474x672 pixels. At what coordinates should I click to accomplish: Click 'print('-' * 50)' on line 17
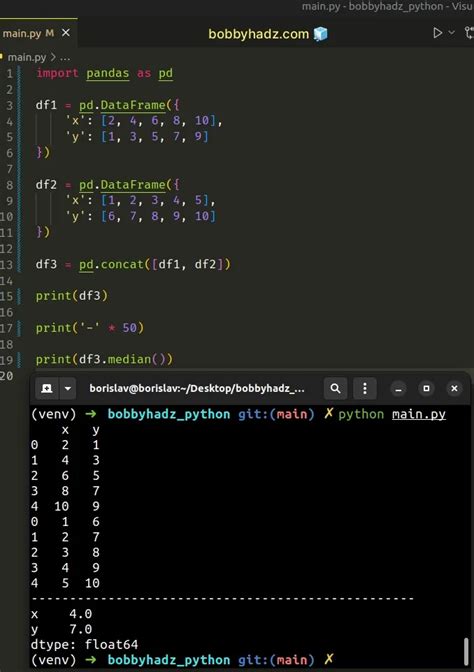[x=90, y=328]
